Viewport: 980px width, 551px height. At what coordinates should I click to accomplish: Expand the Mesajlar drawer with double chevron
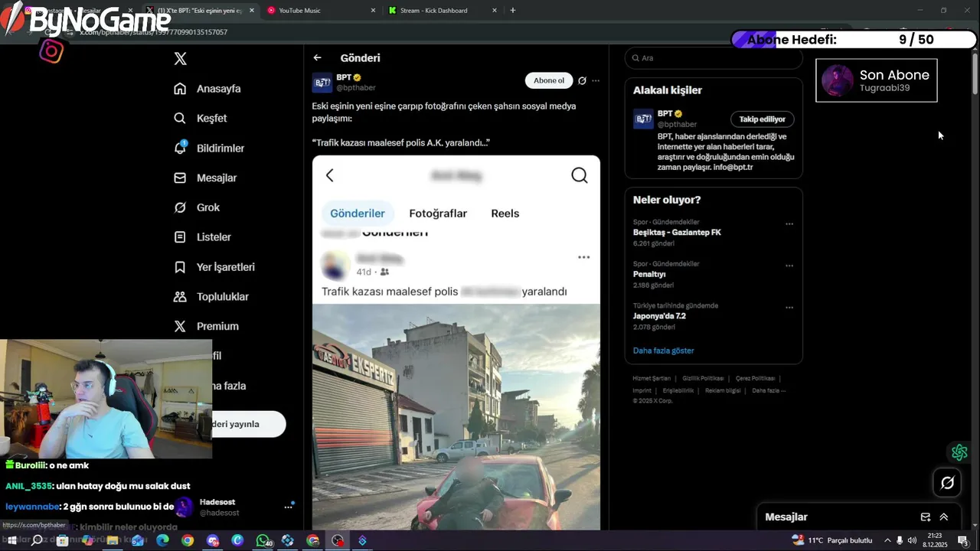(944, 517)
